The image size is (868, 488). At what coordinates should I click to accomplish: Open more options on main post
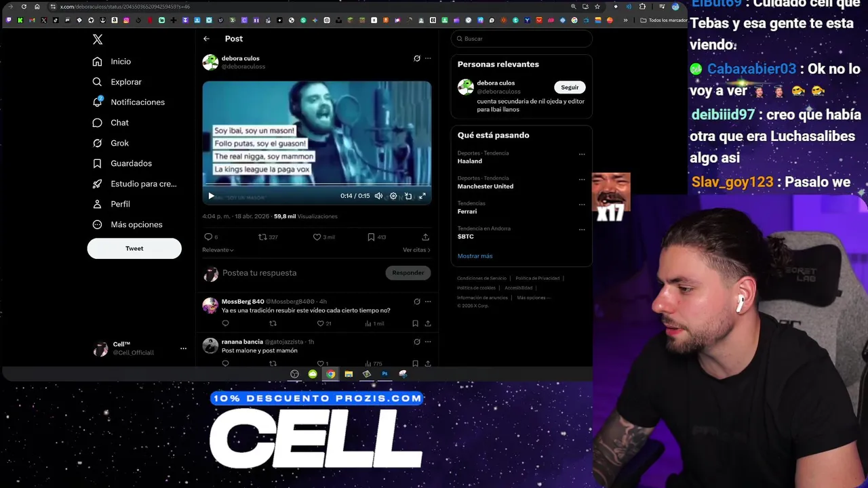click(428, 58)
